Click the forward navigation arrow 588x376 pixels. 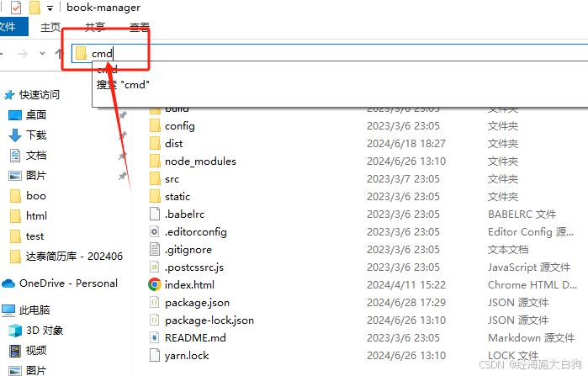click(x=23, y=54)
